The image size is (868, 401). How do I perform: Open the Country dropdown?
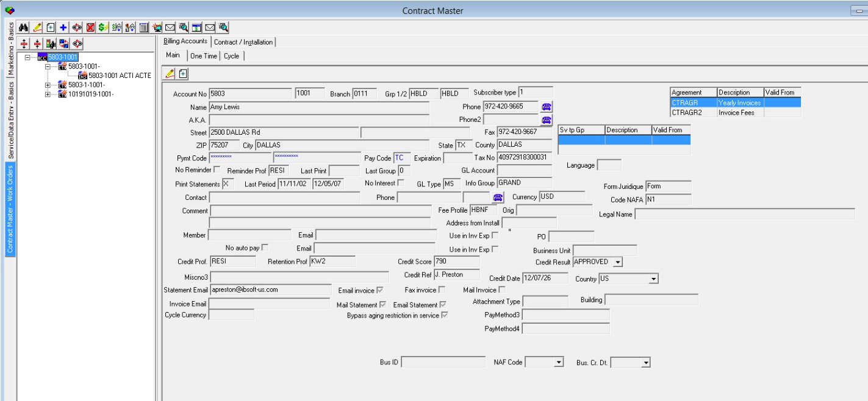pos(655,279)
